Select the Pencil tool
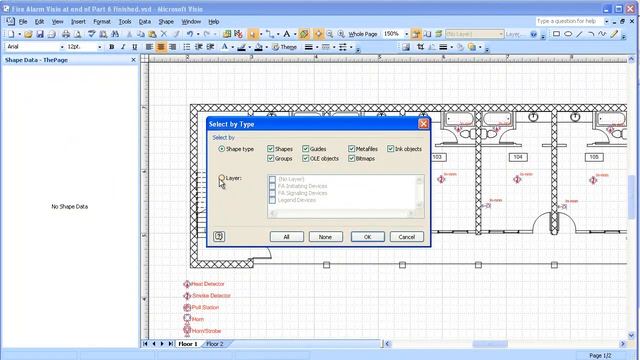Image resolution: width=640 pixels, height=360 pixels. coord(614,34)
